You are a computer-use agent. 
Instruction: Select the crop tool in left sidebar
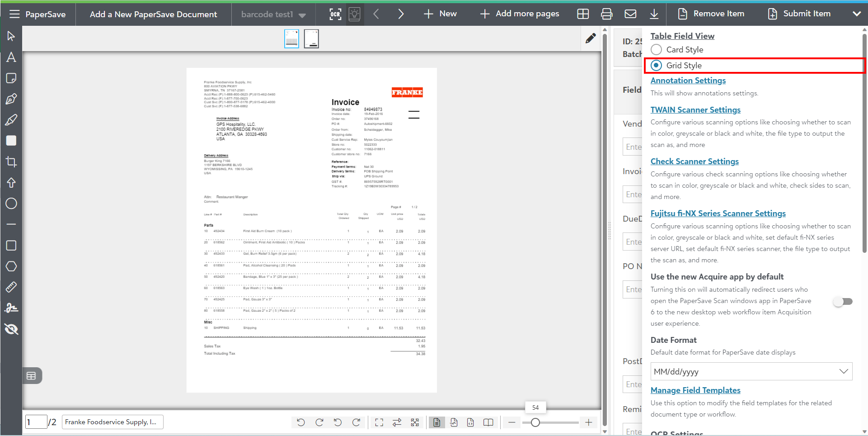[11, 161]
